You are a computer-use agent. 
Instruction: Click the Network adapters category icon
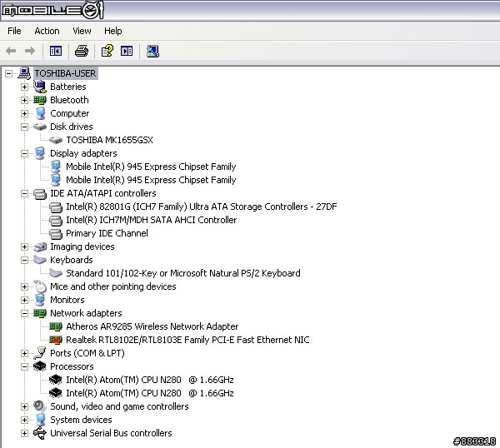click(40, 313)
